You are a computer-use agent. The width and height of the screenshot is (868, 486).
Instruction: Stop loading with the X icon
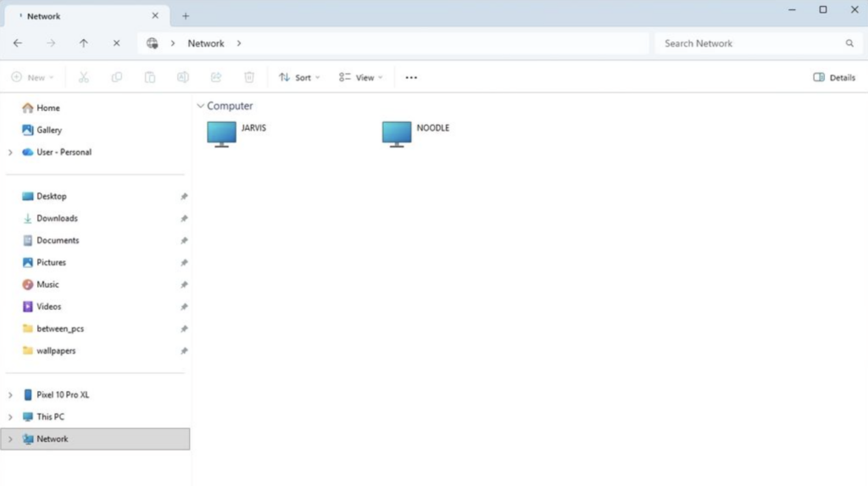pyautogui.click(x=116, y=43)
